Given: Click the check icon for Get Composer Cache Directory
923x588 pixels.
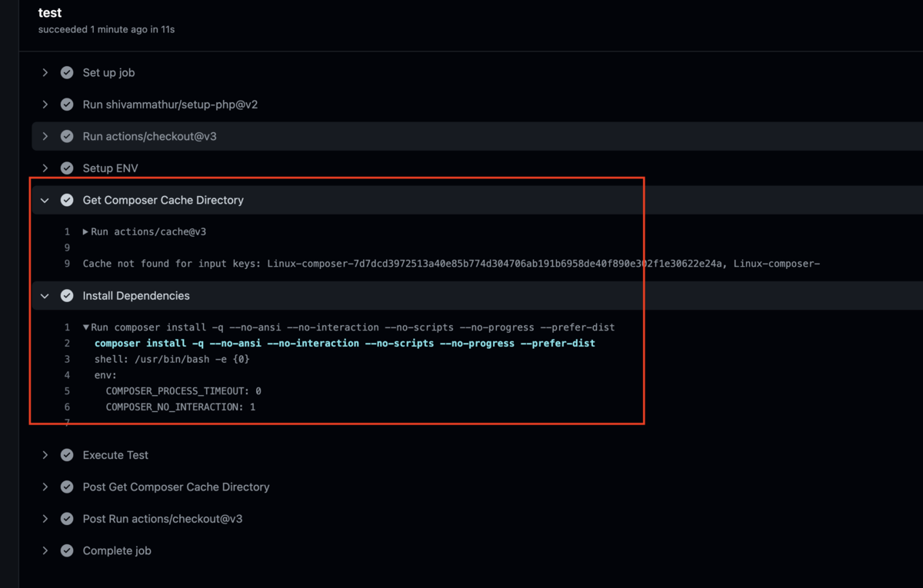Looking at the screenshot, I should 67,200.
